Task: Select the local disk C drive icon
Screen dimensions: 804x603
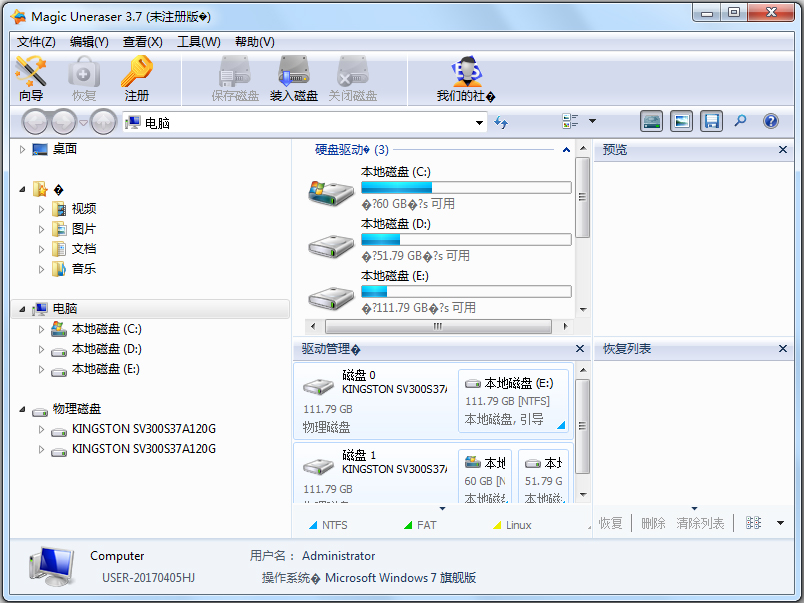Action: pos(331,193)
